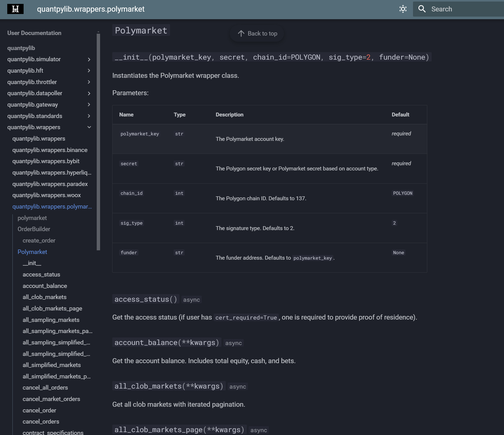Select active quantpylib.wrappers.polymarket nav item
Image resolution: width=504 pixels, height=435 pixels.
pyautogui.click(x=52, y=206)
